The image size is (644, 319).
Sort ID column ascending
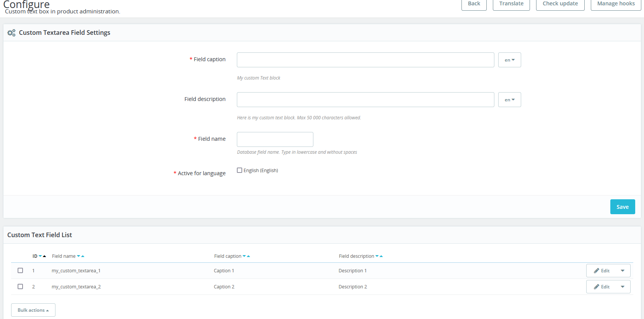(x=44, y=256)
